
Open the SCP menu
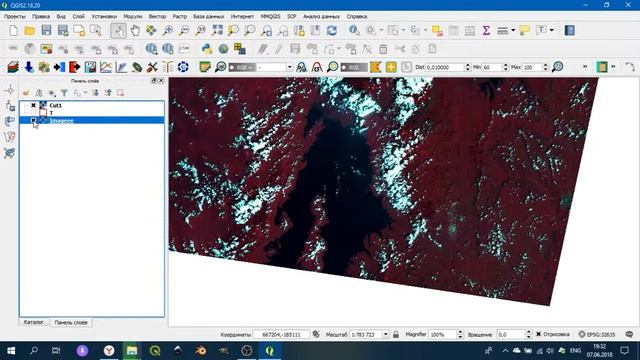291,16
